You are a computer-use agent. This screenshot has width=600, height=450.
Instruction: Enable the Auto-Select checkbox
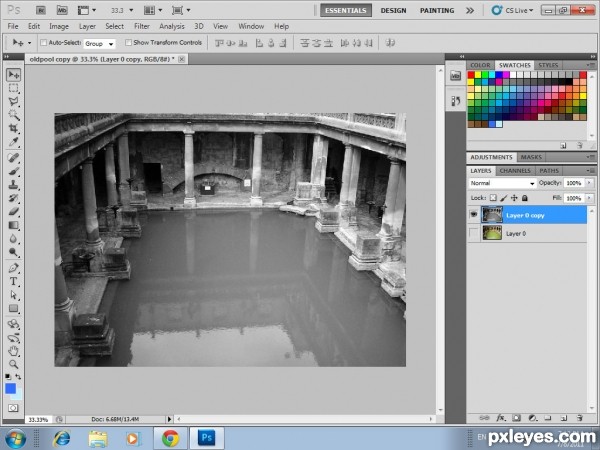click(44, 42)
